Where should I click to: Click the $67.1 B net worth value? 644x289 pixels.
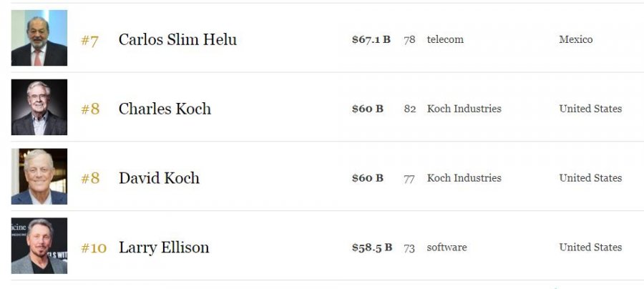coord(371,39)
